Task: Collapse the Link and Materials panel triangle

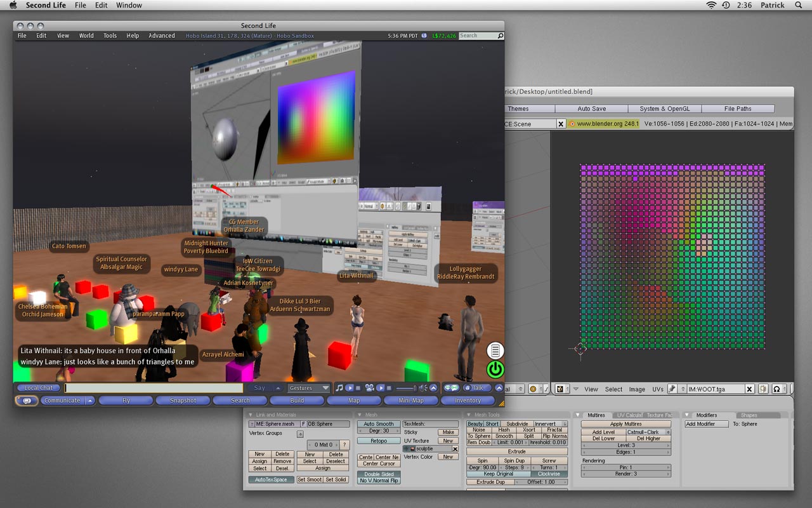Action: click(251, 415)
